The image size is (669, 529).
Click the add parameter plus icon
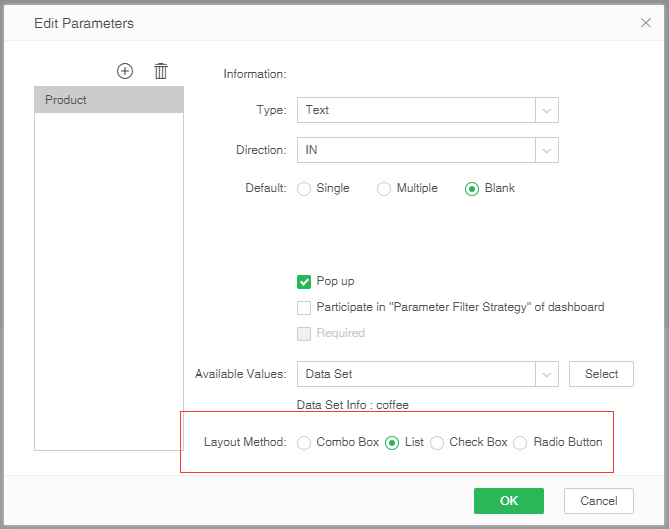(125, 71)
